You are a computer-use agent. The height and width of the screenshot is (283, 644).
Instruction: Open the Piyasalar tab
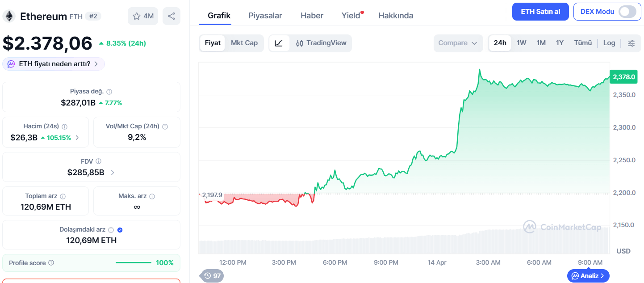[265, 16]
